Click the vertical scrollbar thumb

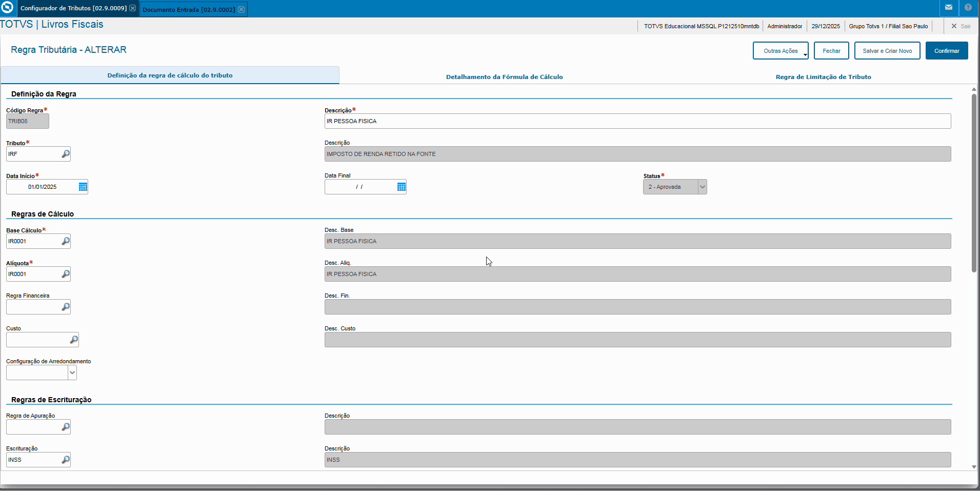974,183
